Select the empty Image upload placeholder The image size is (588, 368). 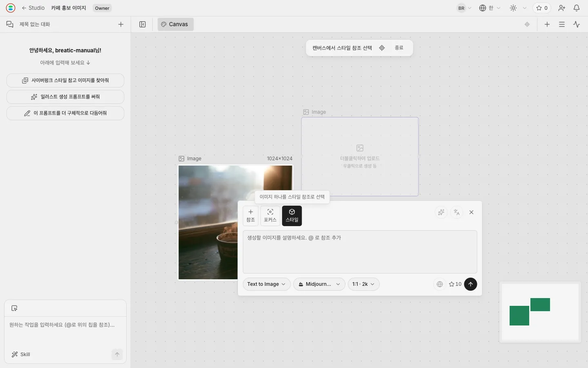tap(360, 157)
